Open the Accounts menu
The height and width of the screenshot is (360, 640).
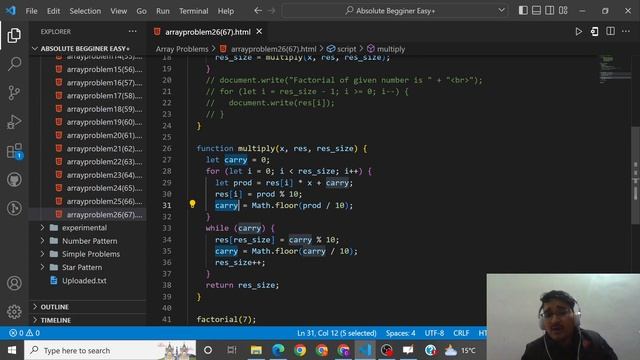(x=14, y=283)
